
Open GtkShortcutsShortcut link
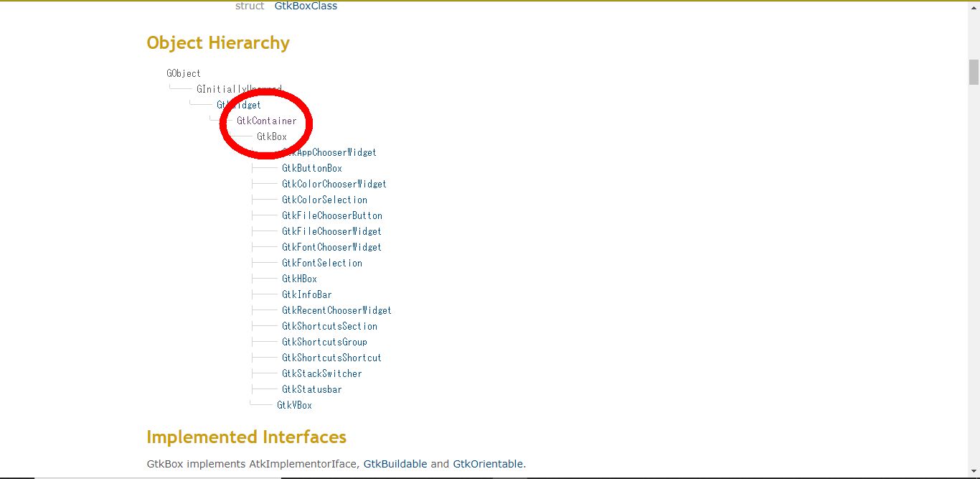[x=332, y=358]
